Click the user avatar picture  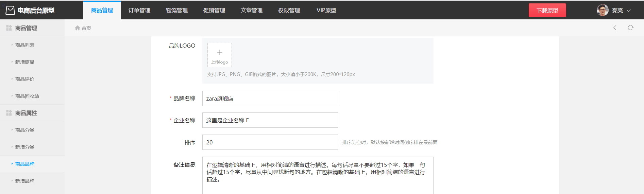[603, 10]
